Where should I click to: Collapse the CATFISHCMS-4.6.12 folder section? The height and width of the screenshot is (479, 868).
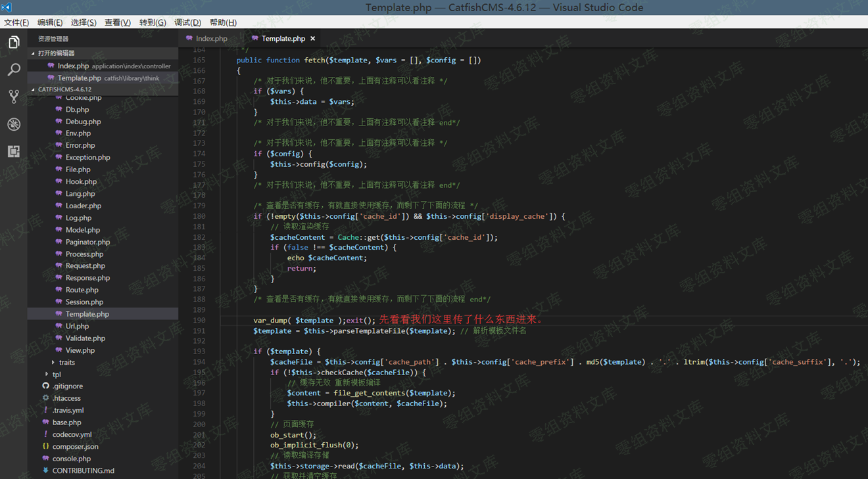[x=64, y=89]
